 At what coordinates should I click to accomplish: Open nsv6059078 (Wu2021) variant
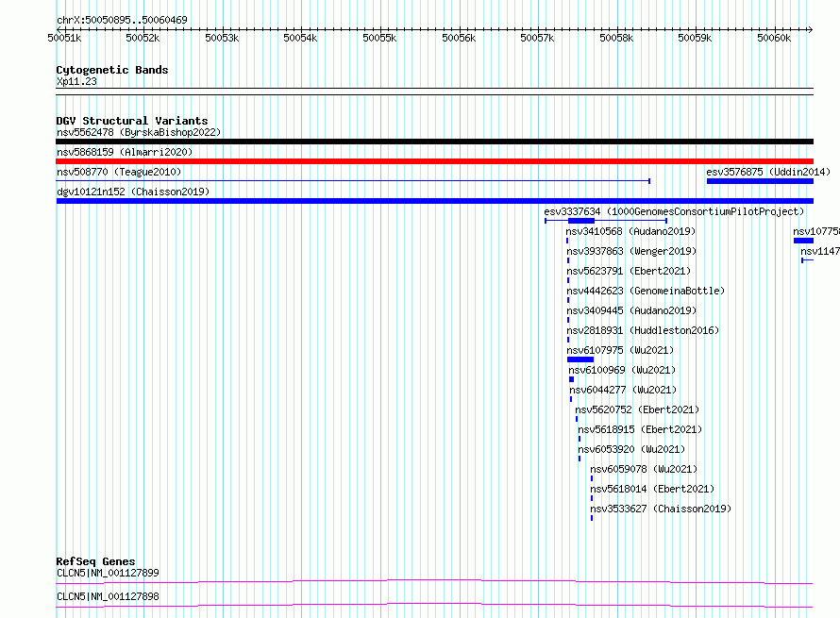tap(644, 469)
